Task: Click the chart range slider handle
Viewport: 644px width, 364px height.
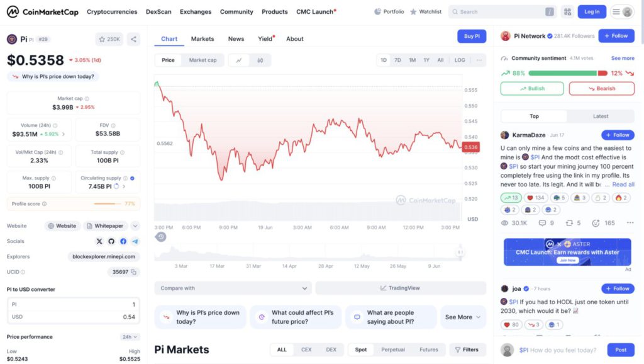Action: (460, 252)
